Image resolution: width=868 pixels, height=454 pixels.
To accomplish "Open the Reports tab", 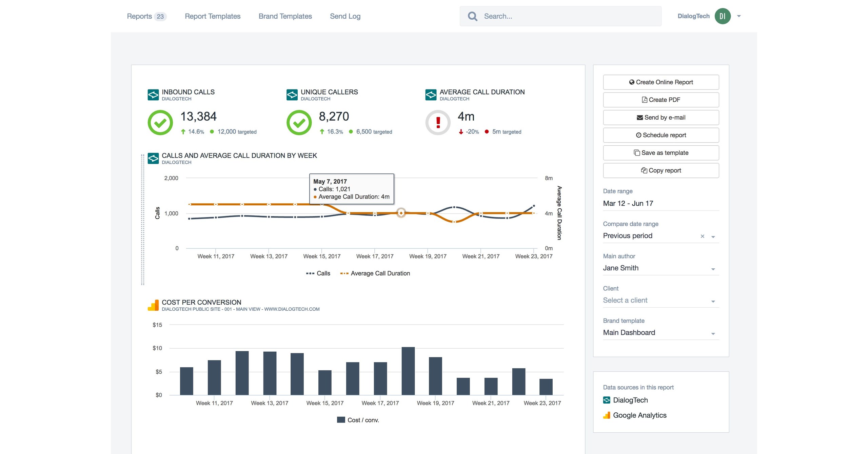I will click(139, 16).
